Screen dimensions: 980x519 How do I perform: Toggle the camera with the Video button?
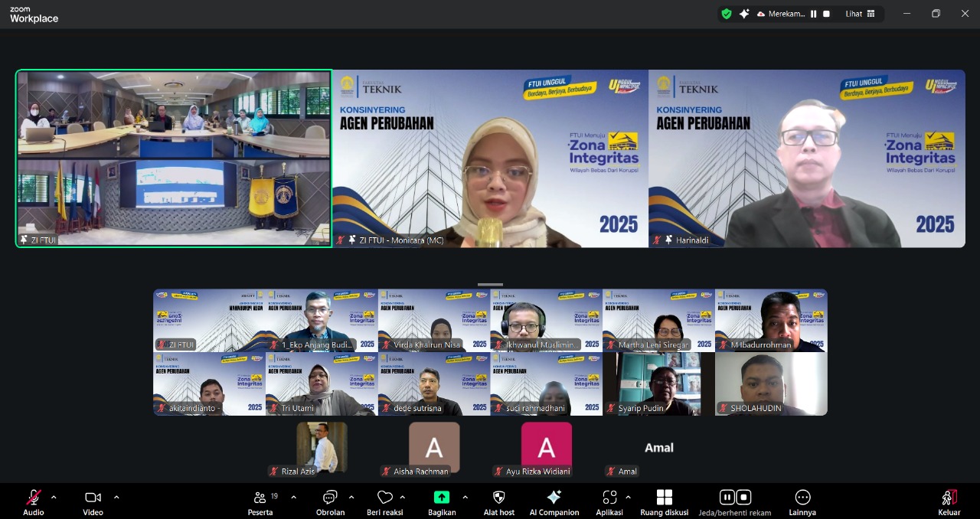(x=93, y=502)
